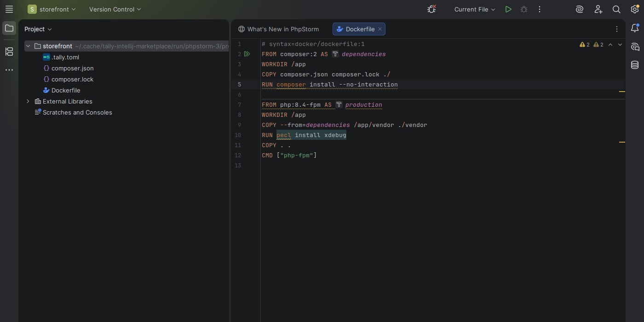Click the second warning count indicator

pyautogui.click(x=598, y=45)
